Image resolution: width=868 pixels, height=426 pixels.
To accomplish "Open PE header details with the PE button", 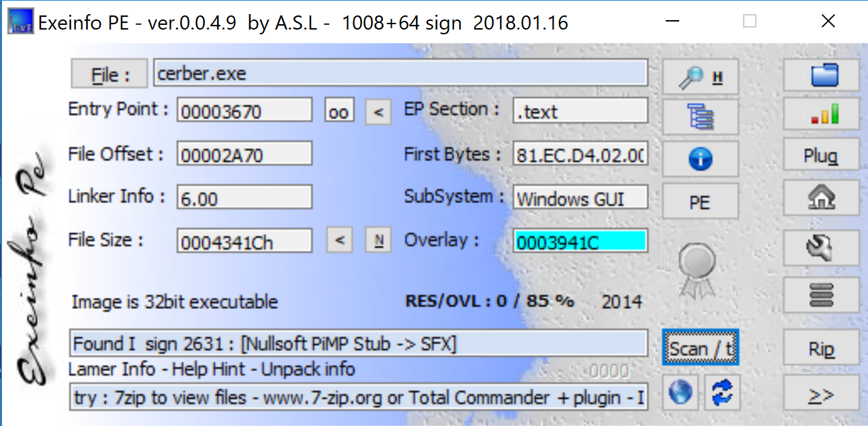I will (700, 200).
